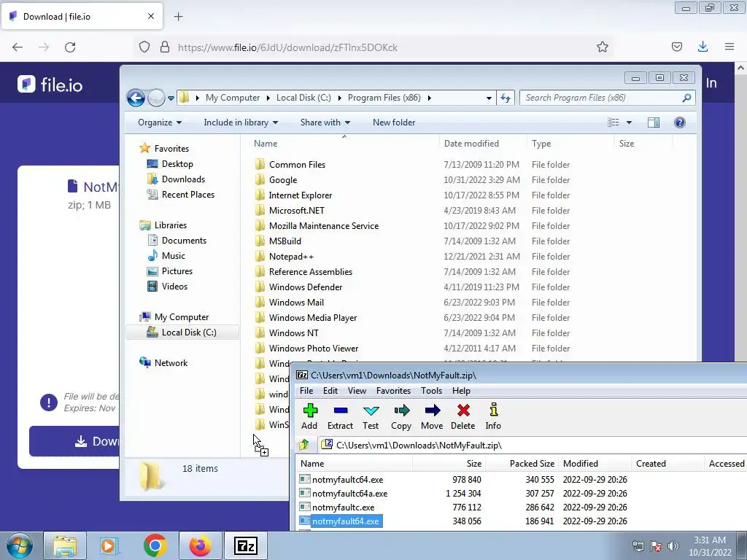This screenshot has width=747, height=560.
Task: Open Explorer help with the question mark icon
Action: 680,122
